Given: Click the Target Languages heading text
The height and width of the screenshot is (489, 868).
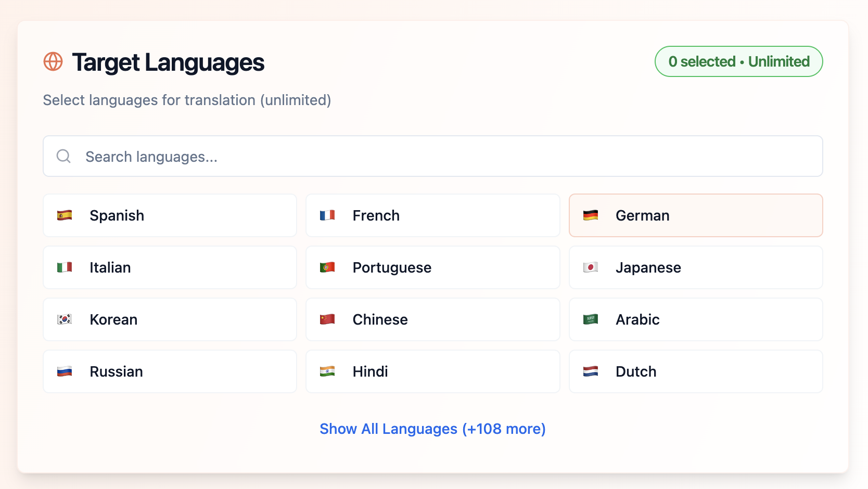Looking at the screenshot, I should pos(168,62).
